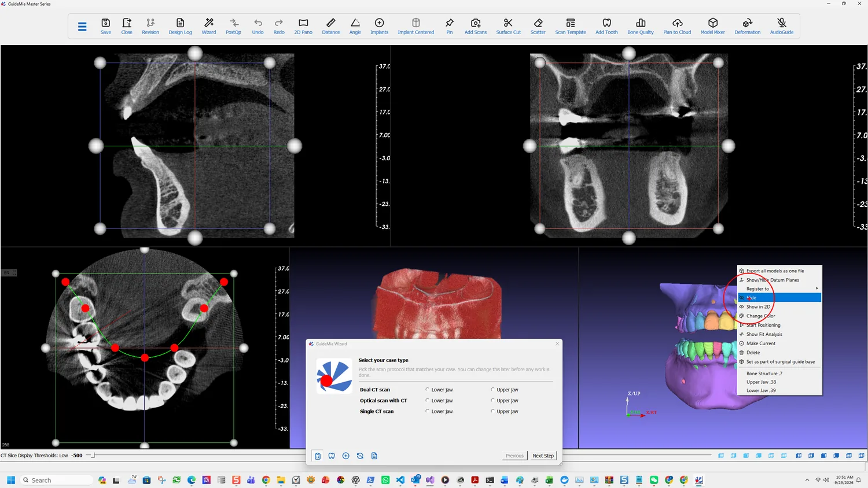Select Upper Jaw .38 model entry
The width and height of the screenshot is (868, 488).
[779, 382]
